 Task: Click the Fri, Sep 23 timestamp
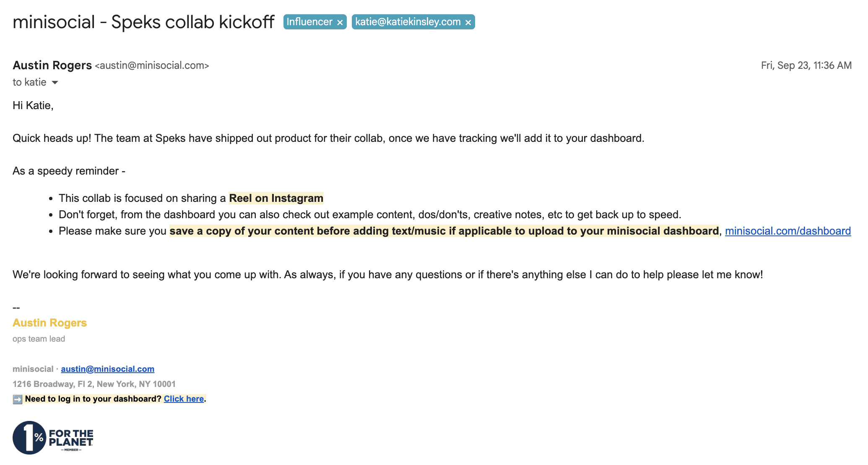(806, 65)
